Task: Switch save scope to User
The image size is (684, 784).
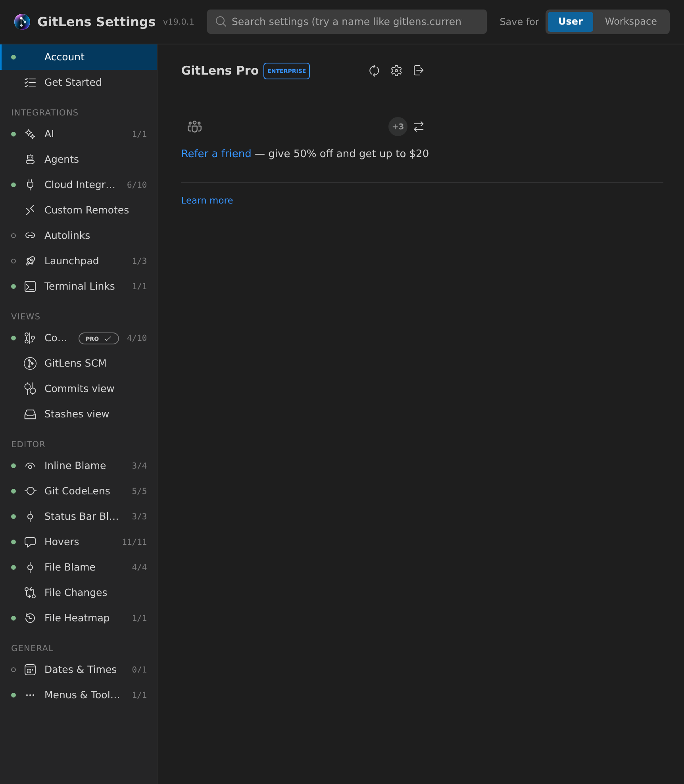Action: (x=571, y=21)
